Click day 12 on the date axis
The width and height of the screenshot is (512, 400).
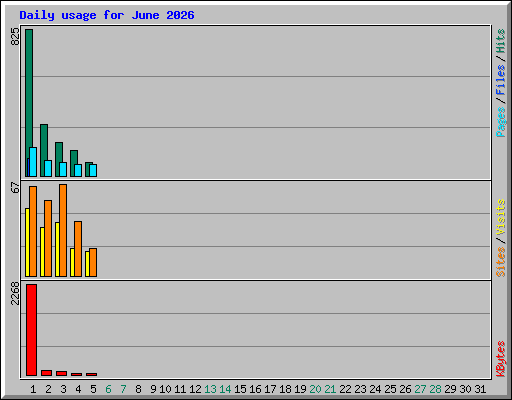pyautogui.click(x=195, y=389)
